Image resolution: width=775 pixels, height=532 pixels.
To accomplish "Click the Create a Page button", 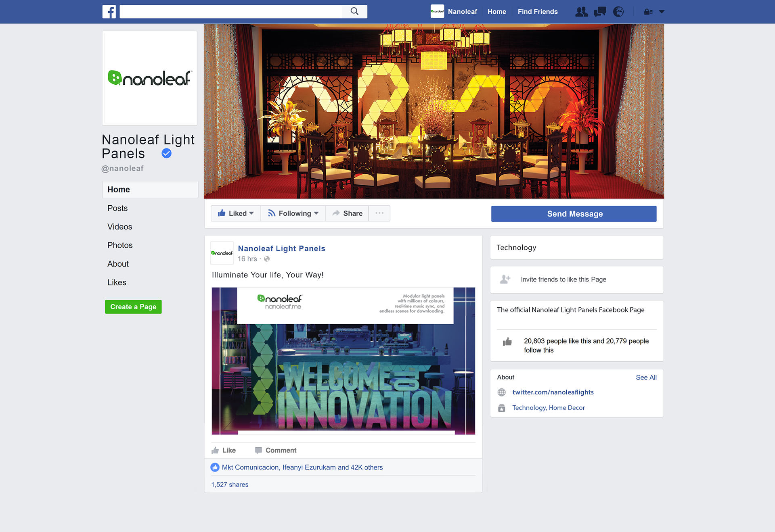I will 133,307.
